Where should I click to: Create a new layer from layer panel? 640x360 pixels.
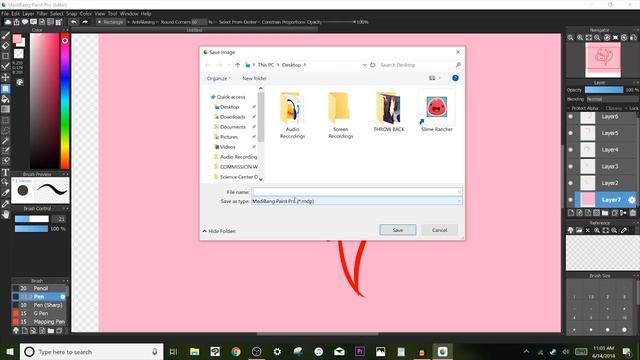coord(571,213)
